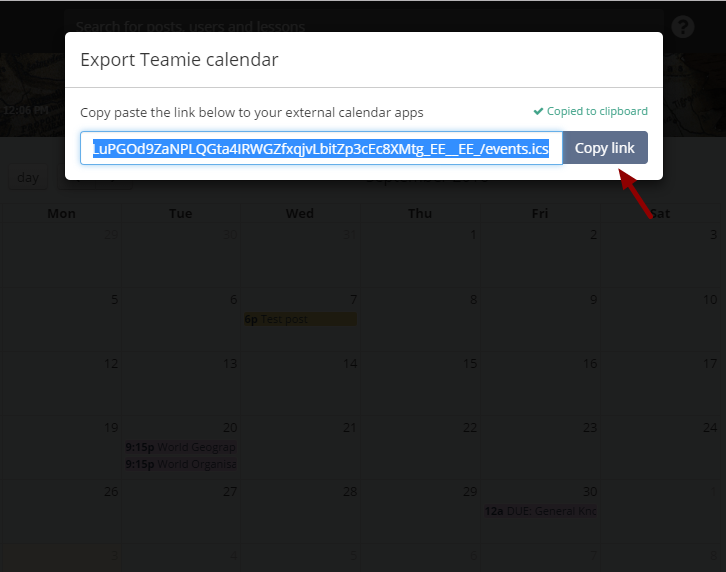Click the Copy link button

(605, 148)
